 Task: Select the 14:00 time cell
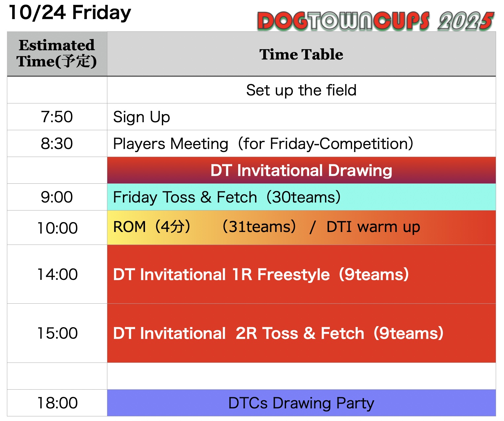tap(57, 274)
